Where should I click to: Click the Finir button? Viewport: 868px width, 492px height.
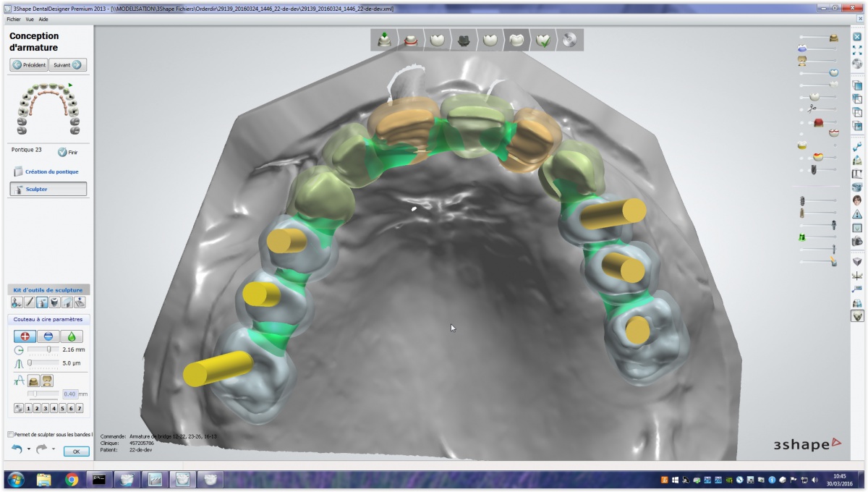(68, 153)
